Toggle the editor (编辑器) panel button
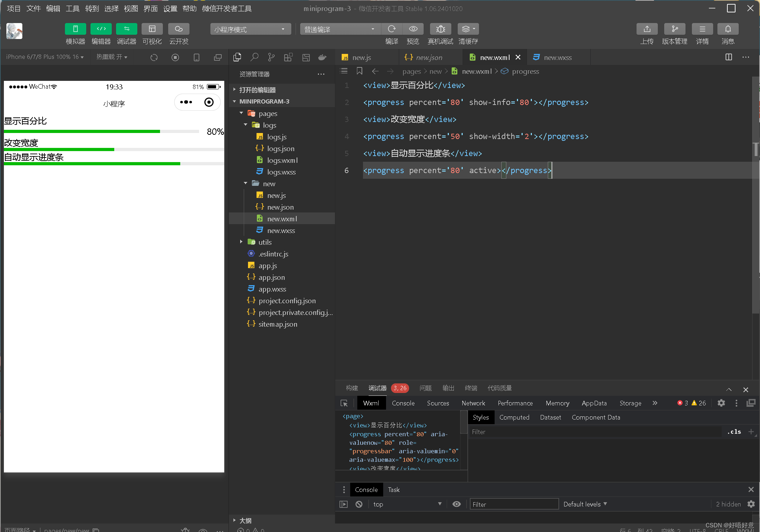This screenshot has width=760, height=532. point(101,29)
